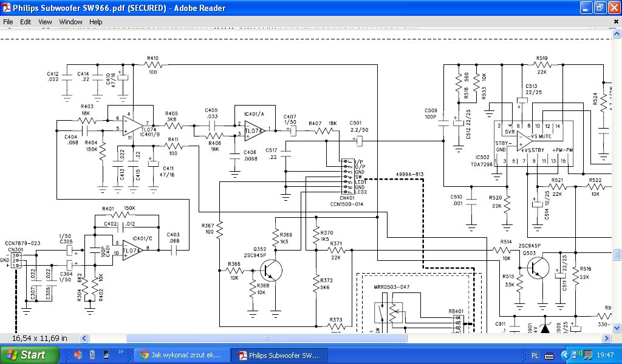Click the C501 capacitor label

356,123
